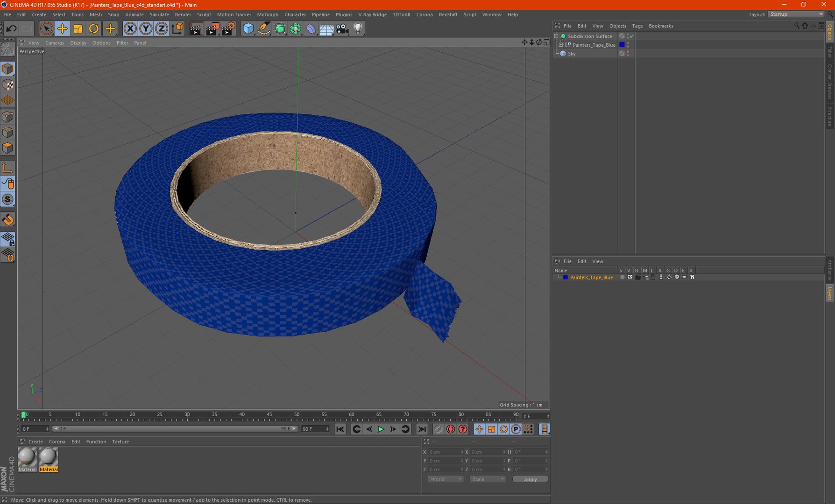Toggle Position keyframe recording

479,429
